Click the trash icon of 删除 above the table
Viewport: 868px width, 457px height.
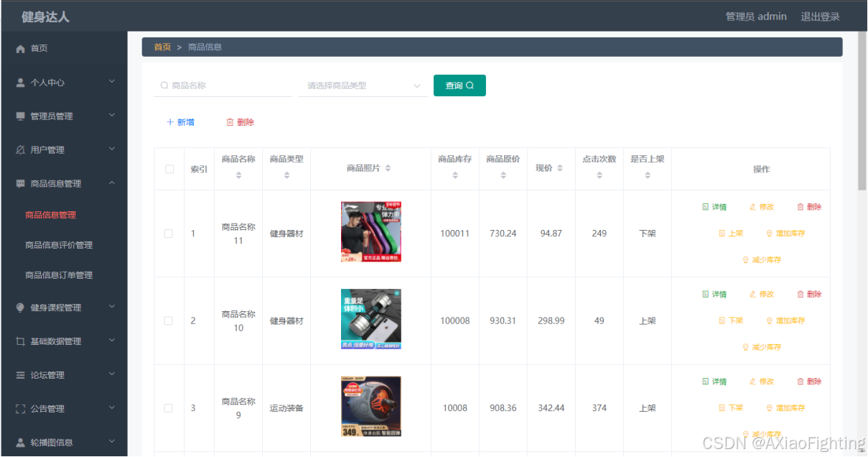230,122
